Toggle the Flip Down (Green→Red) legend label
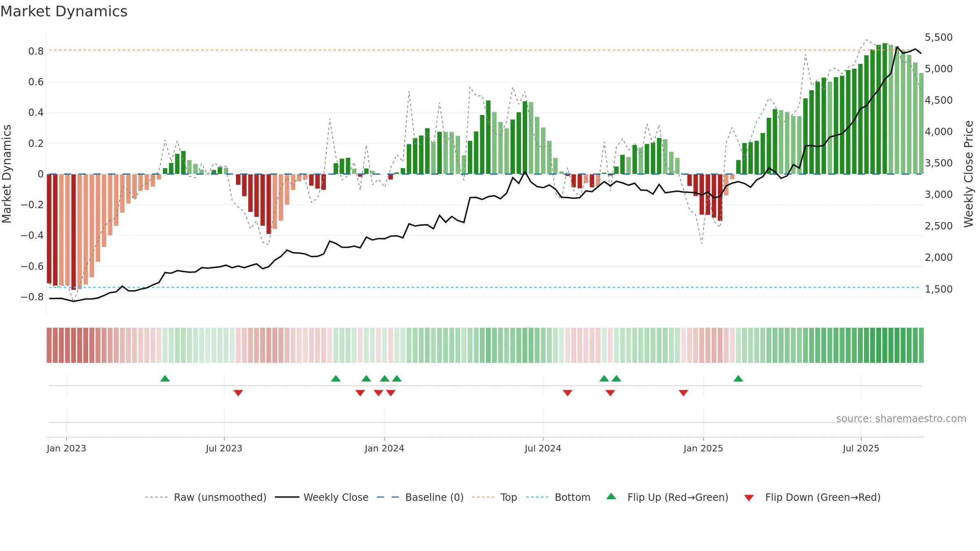The height and width of the screenshot is (551, 980). click(823, 497)
